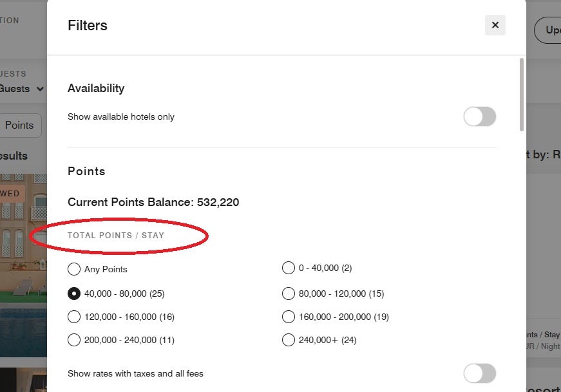The image size is (561, 392).
Task: Open the Sort by dropdown
Action: point(543,154)
